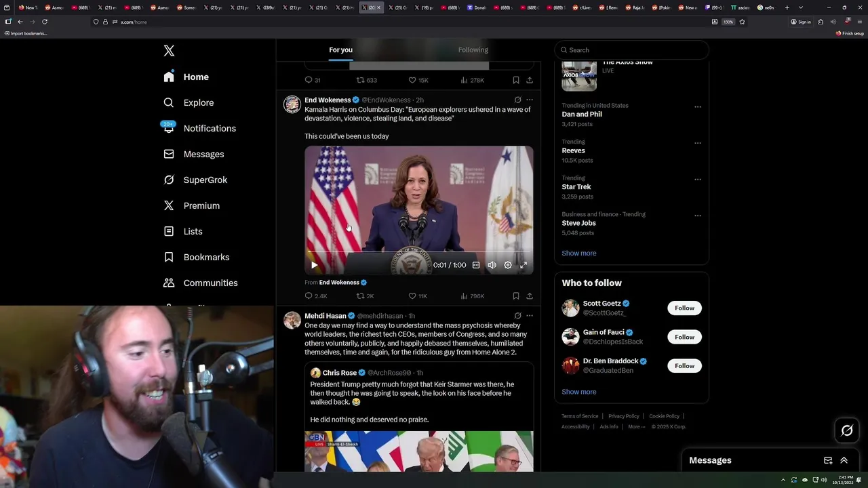This screenshot has width=868, height=488.
Task: Open Notifications in sidebar
Action: [199, 129]
